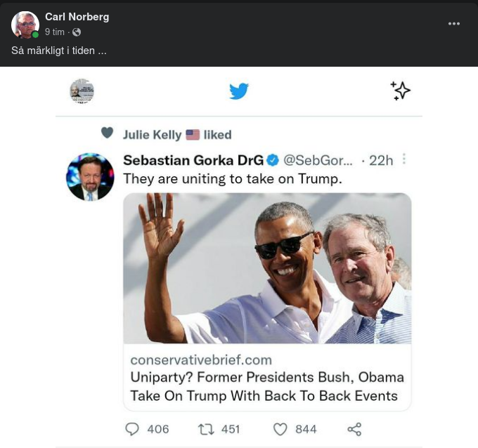Viewport: 478px width, 448px height.
Task: Open tweet vertical three-dot menu
Action: [x=404, y=159]
